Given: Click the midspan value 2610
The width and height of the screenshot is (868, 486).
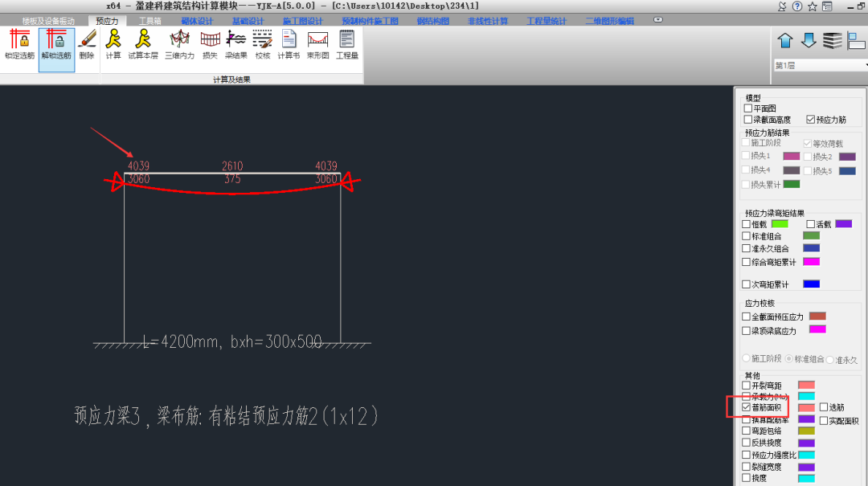Looking at the screenshot, I should [232, 166].
